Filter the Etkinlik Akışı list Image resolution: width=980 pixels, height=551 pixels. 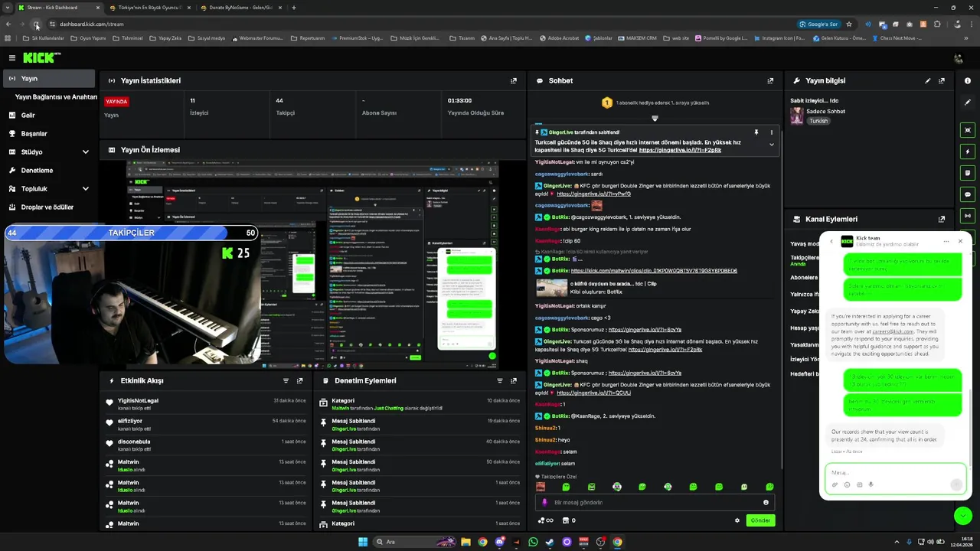pos(286,380)
